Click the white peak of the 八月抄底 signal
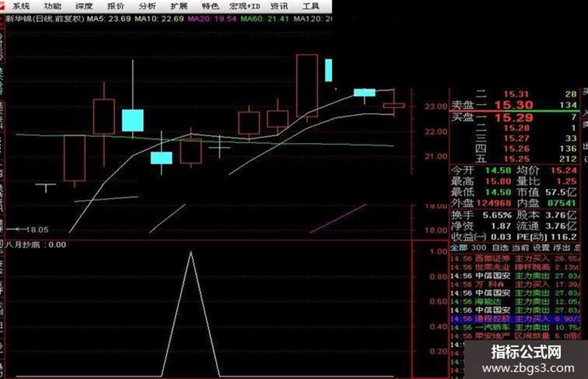The height and width of the screenshot is (379, 588). [x=191, y=253]
